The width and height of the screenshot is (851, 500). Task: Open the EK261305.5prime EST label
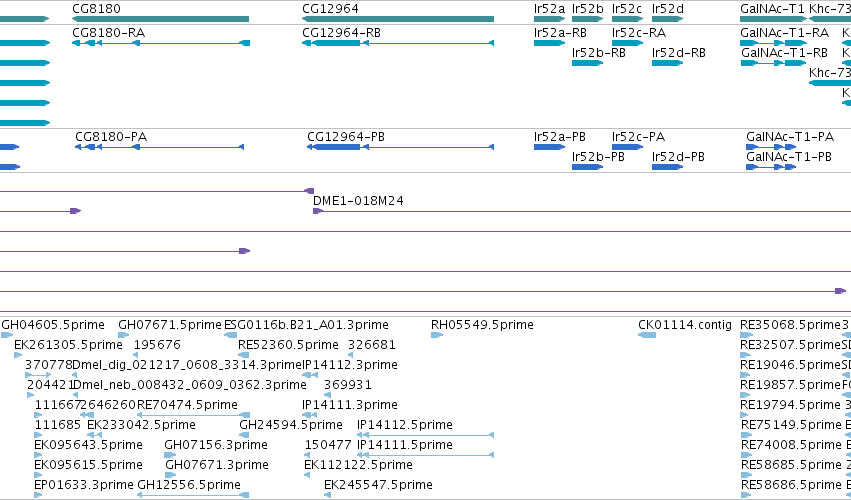pos(68,345)
